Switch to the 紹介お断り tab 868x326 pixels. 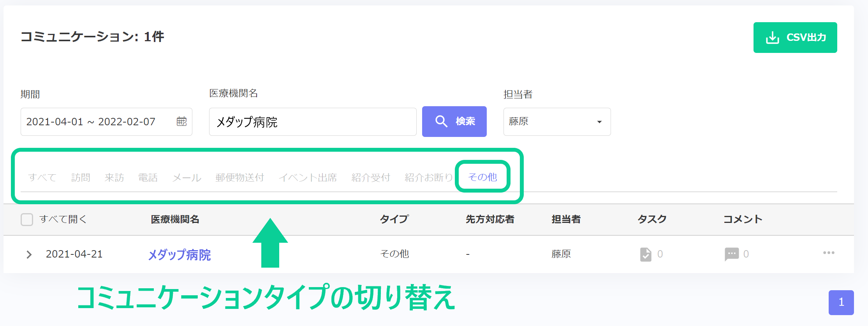(x=429, y=177)
